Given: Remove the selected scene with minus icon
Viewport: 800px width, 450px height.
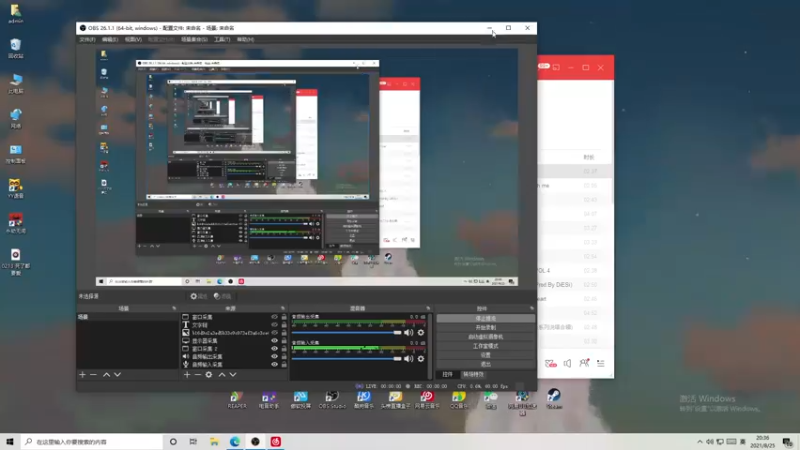Looking at the screenshot, I should [x=93, y=374].
